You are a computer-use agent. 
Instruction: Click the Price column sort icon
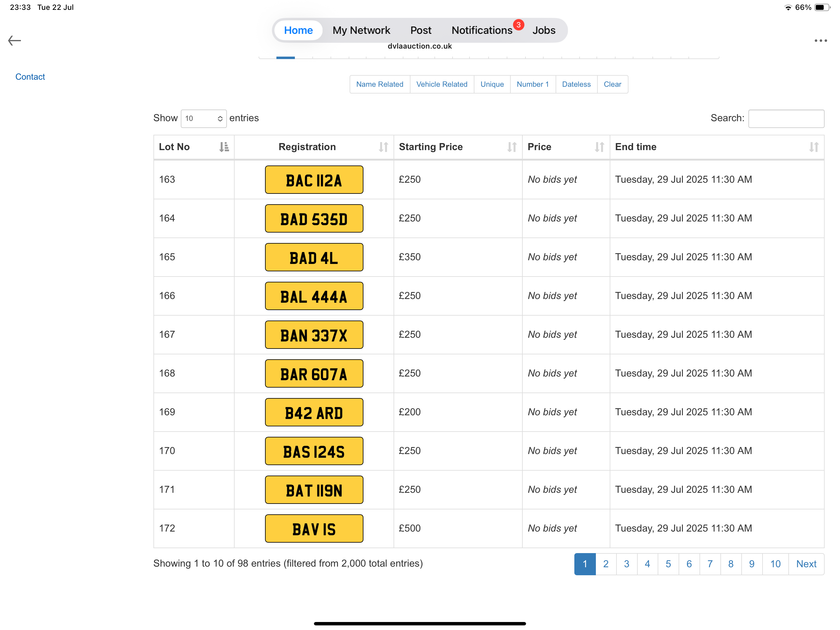(x=599, y=147)
